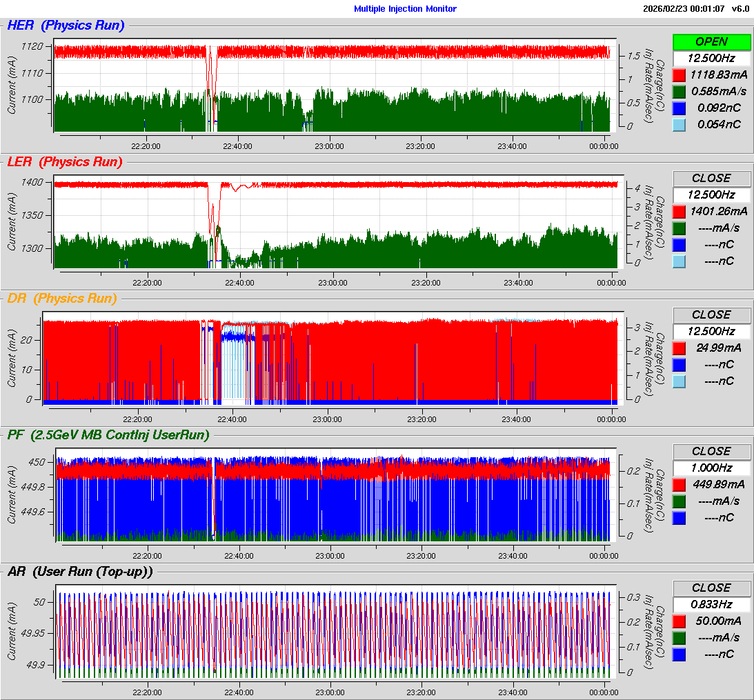The image size is (754, 700).
Task: Click the HER 12.500Hz frequency field
Action: [711, 58]
